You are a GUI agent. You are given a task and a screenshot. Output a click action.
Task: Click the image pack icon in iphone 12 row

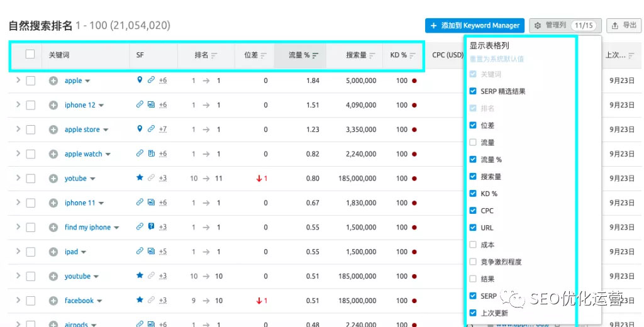coord(151,105)
